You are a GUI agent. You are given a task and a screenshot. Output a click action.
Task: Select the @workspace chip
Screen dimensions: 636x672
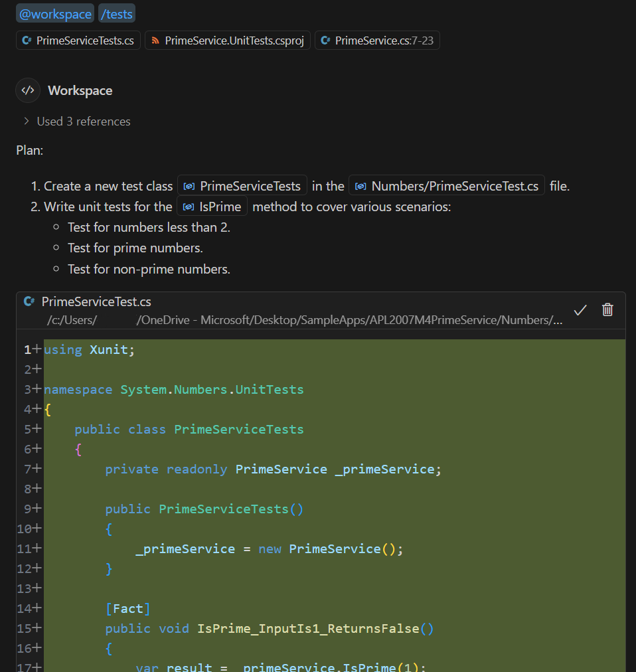pos(54,13)
